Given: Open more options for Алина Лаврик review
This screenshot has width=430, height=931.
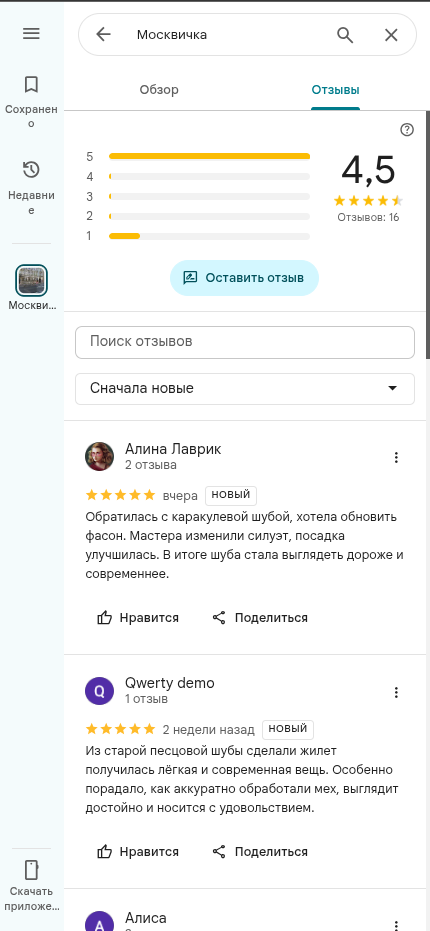Looking at the screenshot, I should pos(396,457).
